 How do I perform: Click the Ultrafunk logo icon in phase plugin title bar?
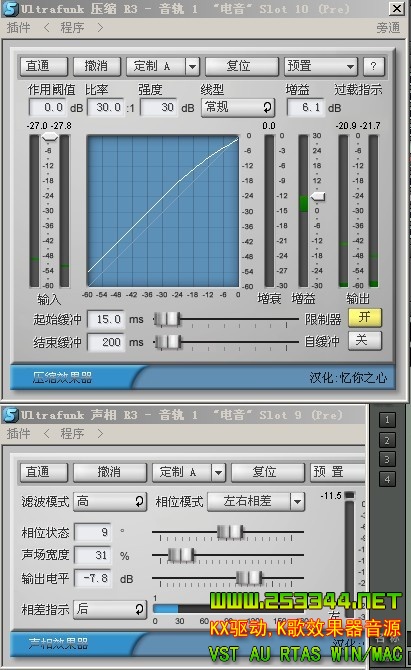point(11,415)
